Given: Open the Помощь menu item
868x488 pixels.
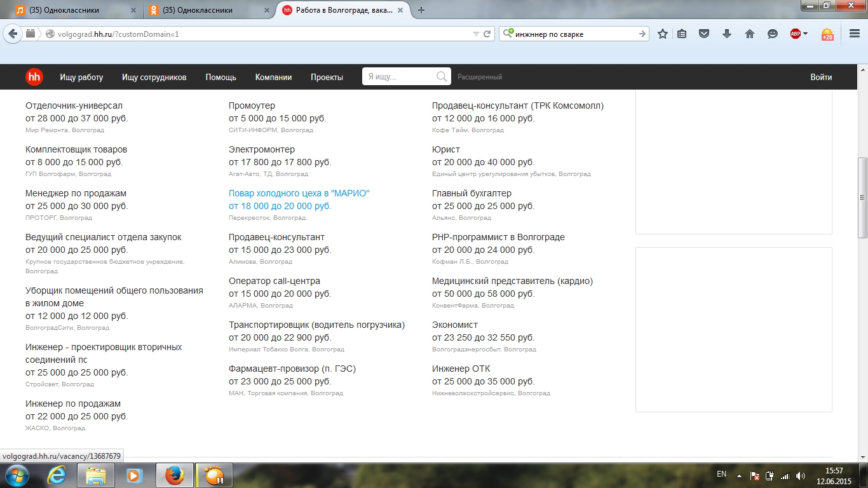Looking at the screenshot, I should click(221, 77).
